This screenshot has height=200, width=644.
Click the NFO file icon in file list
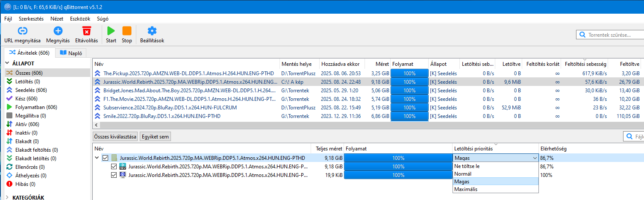[x=123, y=175]
